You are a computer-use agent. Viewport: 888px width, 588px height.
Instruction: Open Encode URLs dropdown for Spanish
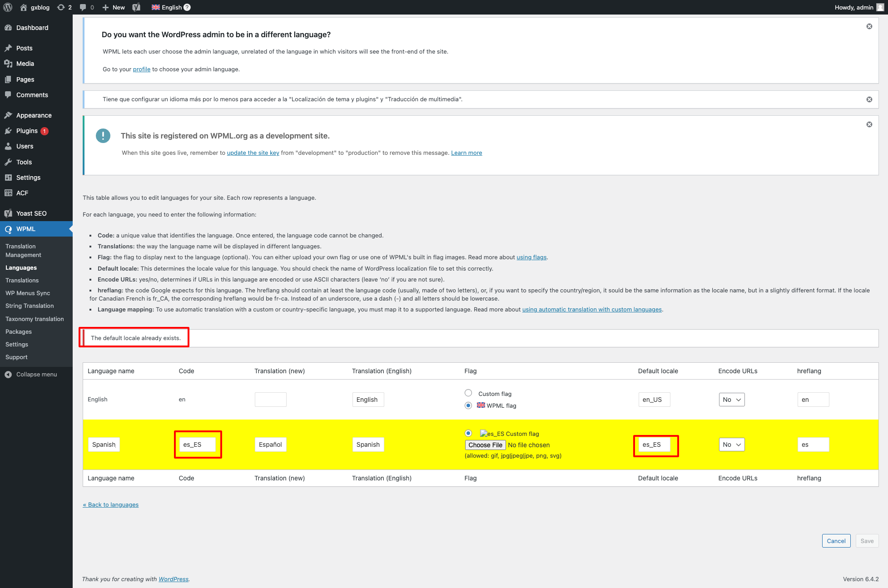731,445
